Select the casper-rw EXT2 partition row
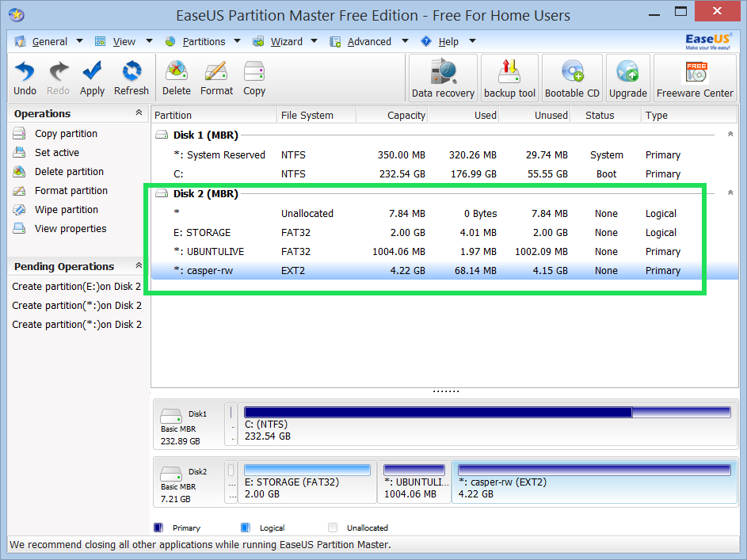 (x=444, y=271)
